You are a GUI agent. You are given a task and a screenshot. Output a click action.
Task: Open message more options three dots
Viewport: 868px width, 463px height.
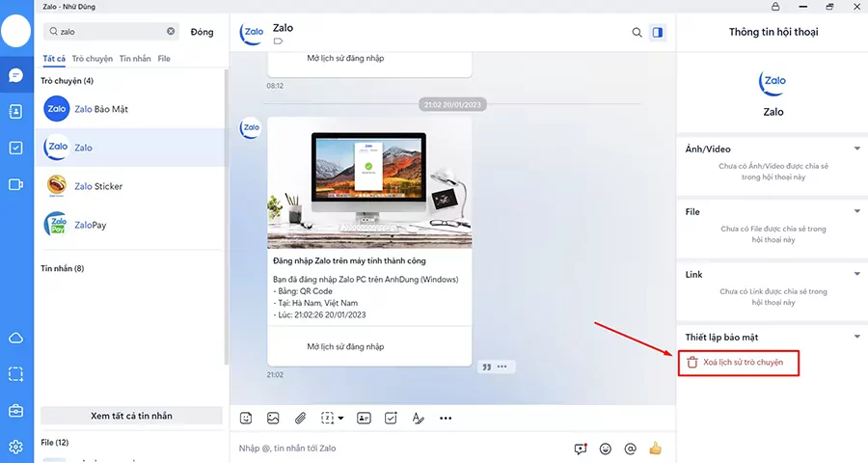pos(502,367)
